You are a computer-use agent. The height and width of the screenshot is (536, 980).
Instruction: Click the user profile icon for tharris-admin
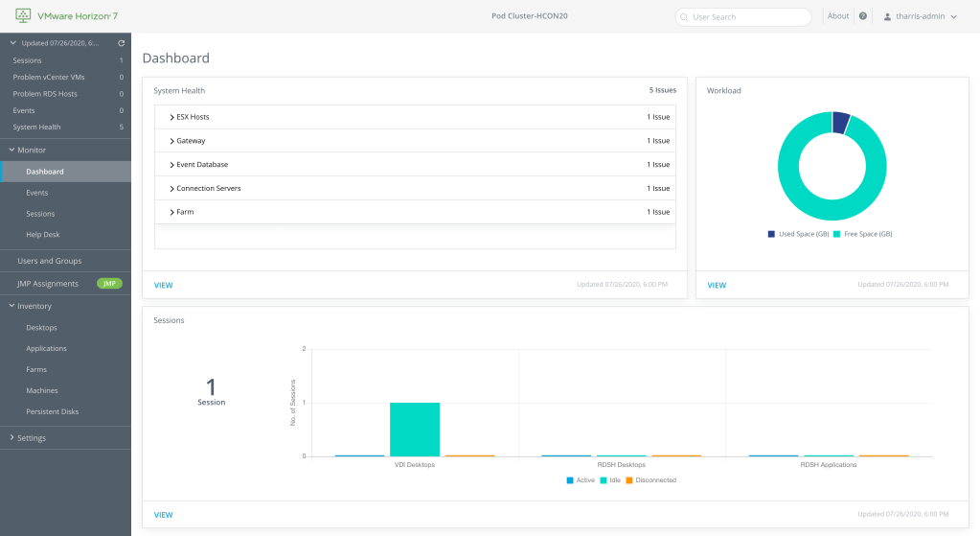tap(888, 16)
